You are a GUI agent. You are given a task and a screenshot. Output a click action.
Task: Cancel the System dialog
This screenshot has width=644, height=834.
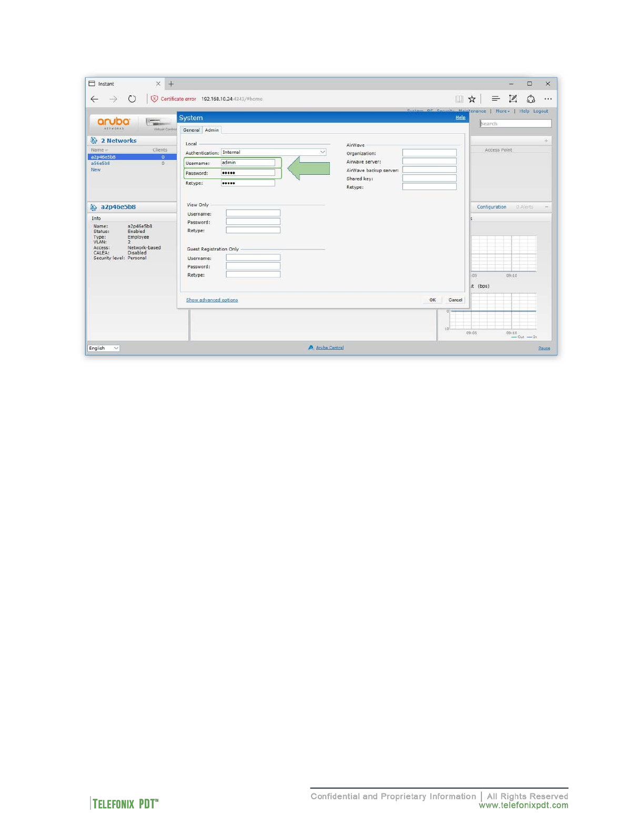coord(456,300)
